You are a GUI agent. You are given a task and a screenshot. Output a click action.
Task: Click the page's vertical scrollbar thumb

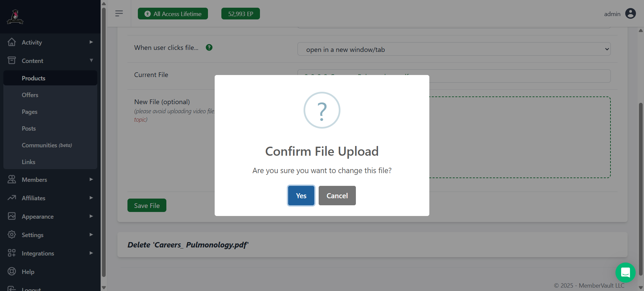(x=641, y=189)
